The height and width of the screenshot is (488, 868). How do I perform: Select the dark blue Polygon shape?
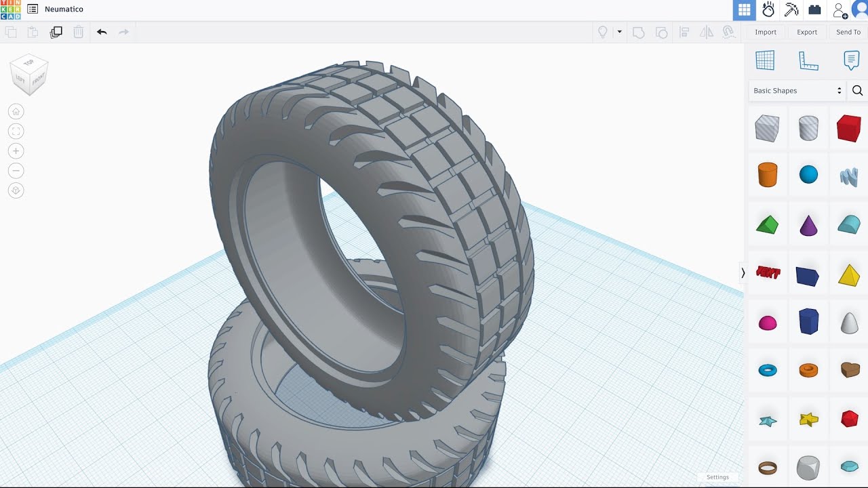808,321
